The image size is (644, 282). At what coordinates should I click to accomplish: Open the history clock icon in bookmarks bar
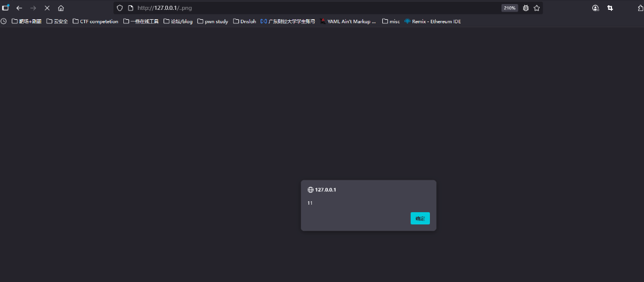[x=4, y=22]
